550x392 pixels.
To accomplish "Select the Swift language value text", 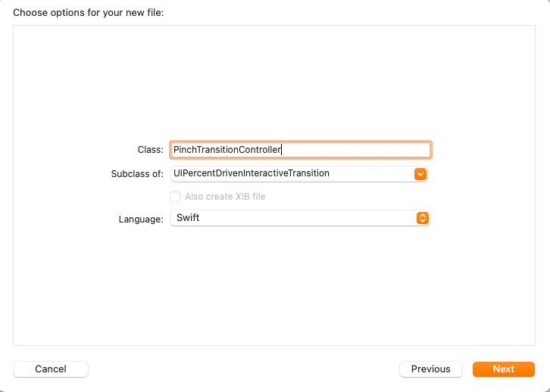I will click(x=188, y=217).
